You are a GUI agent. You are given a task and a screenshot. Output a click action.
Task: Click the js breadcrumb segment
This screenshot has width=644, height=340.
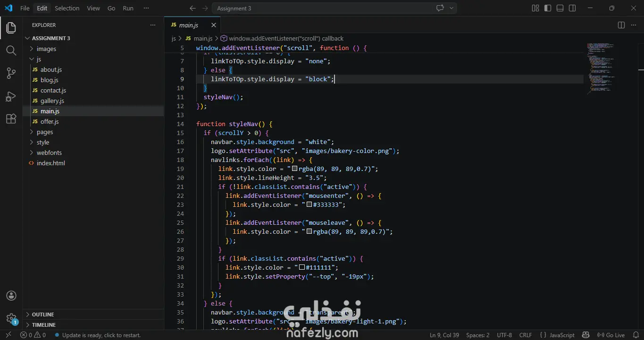[174, 38]
